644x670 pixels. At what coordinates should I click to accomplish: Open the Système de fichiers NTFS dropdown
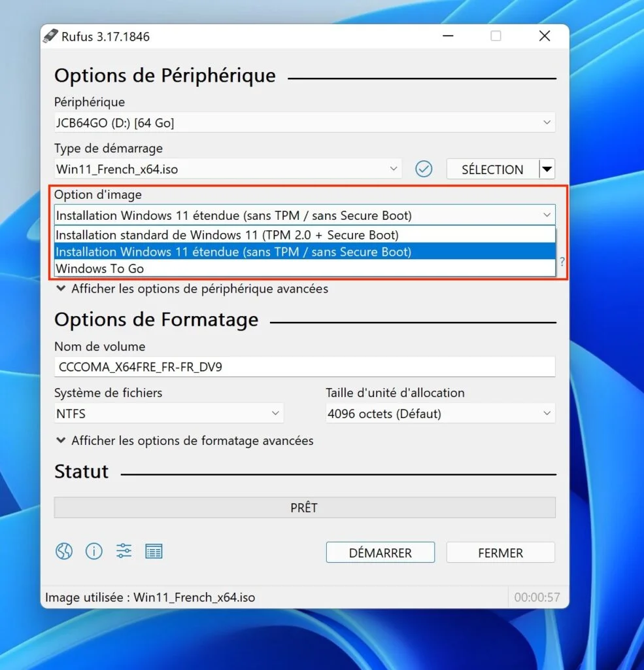coord(169,414)
